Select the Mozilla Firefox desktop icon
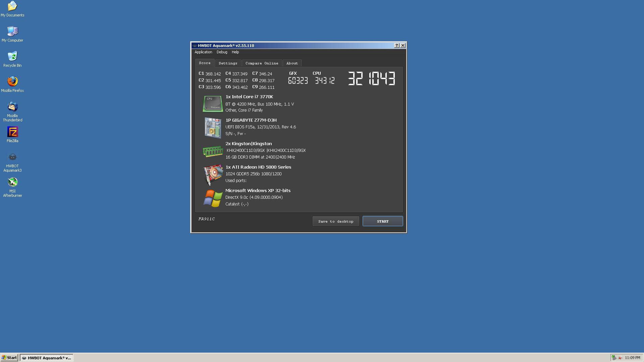This screenshot has height=362, width=644. click(x=12, y=84)
